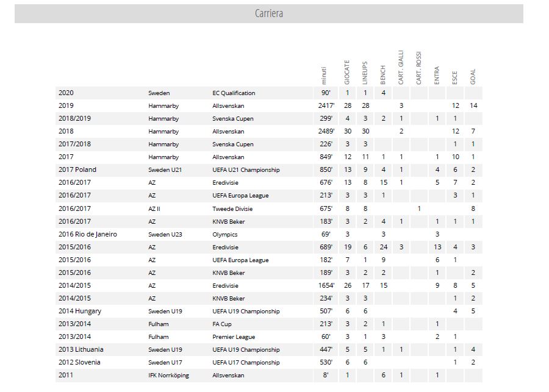This screenshot has width=549, height=392.
Task: Click the 2489' minutes value
Action: click(326, 131)
